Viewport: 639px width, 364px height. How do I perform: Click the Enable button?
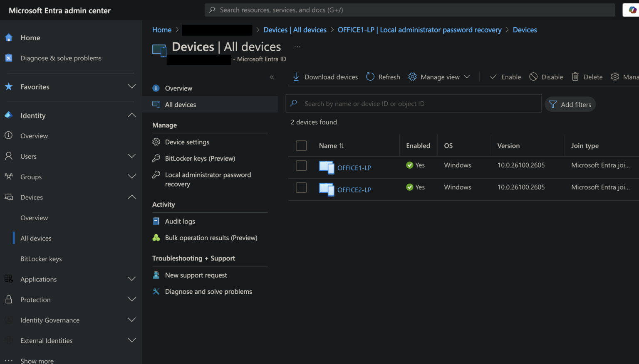506,77
